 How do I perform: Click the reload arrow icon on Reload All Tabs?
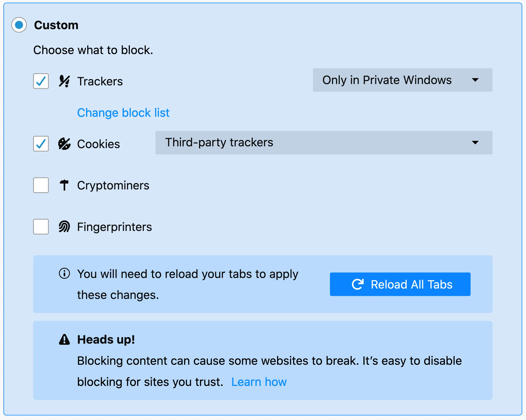tap(358, 284)
